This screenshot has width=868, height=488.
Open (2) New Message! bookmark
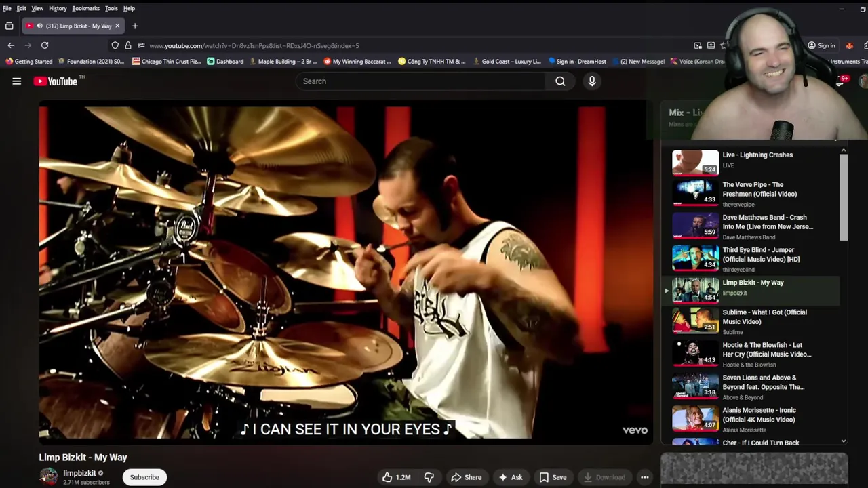[638, 61]
